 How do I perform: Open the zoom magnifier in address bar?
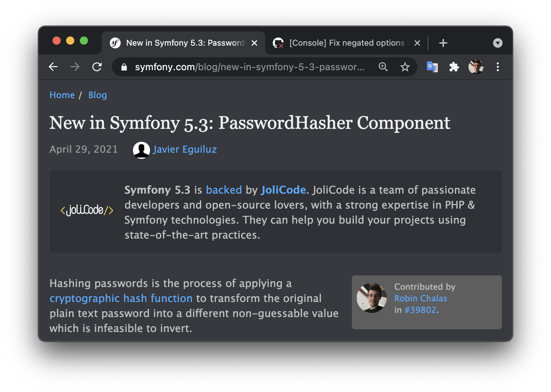pos(383,67)
